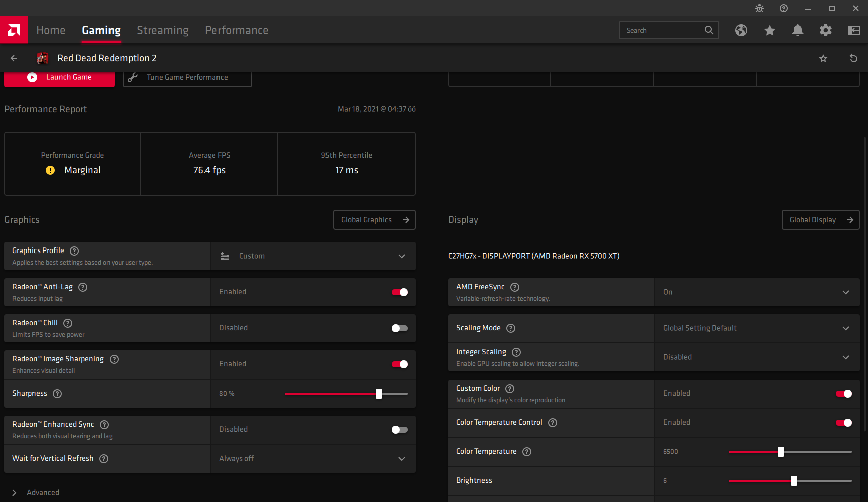
Task: Favorite this game with the star outline
Action: (x=823, y=58)
